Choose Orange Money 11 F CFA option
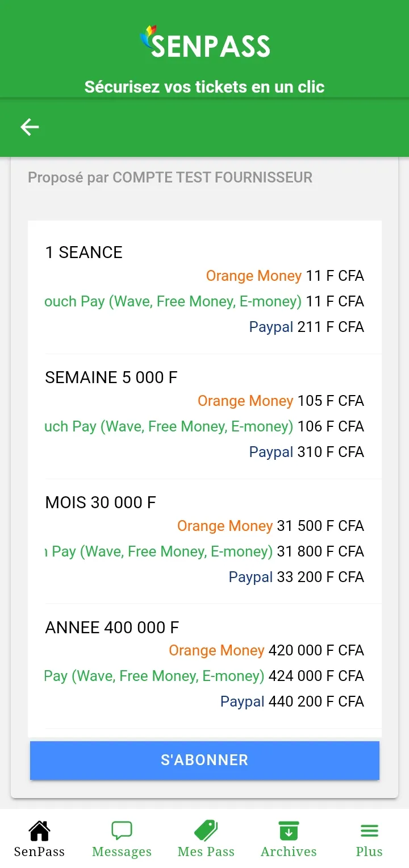Image resolution: width=409 pixels, height=868 pixels. [285, 276]
